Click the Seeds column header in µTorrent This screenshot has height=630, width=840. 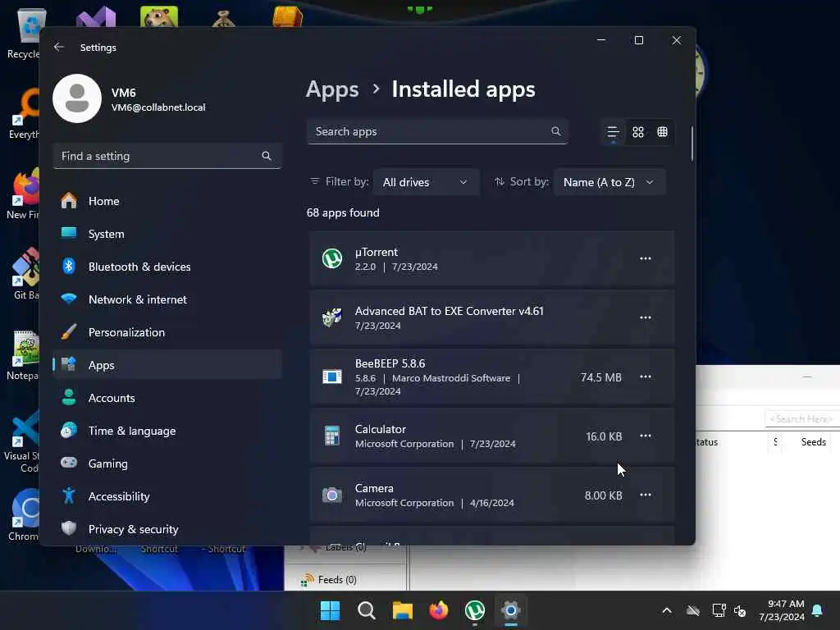(813, 442)
